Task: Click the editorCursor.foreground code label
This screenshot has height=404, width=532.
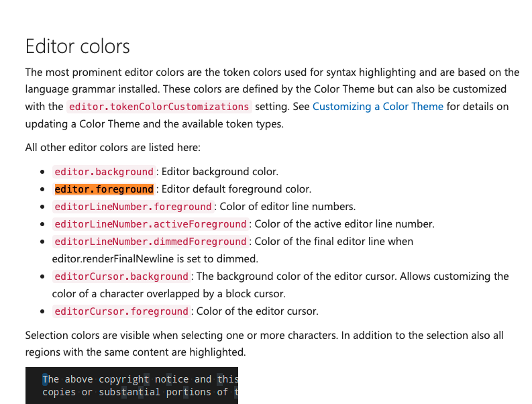Action: (x=121, y=311)
